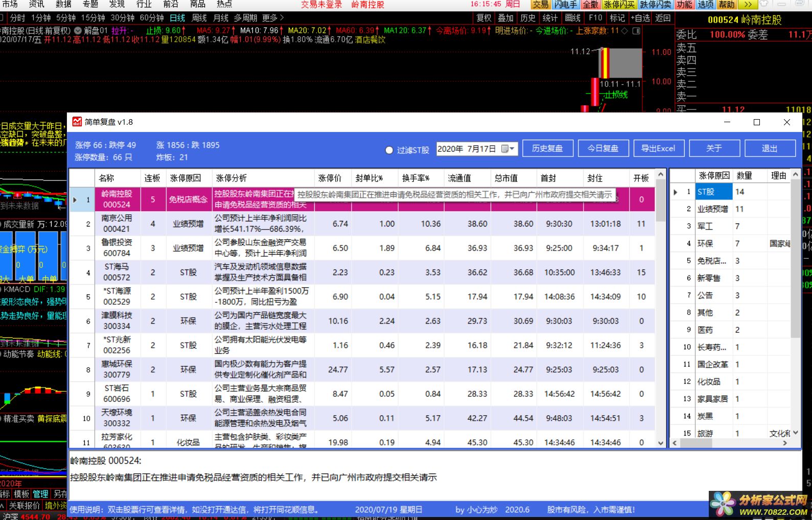The height and width of the screenshot is (520, 812).
Task: Click the 关于 button
Action: click(714, 148)
